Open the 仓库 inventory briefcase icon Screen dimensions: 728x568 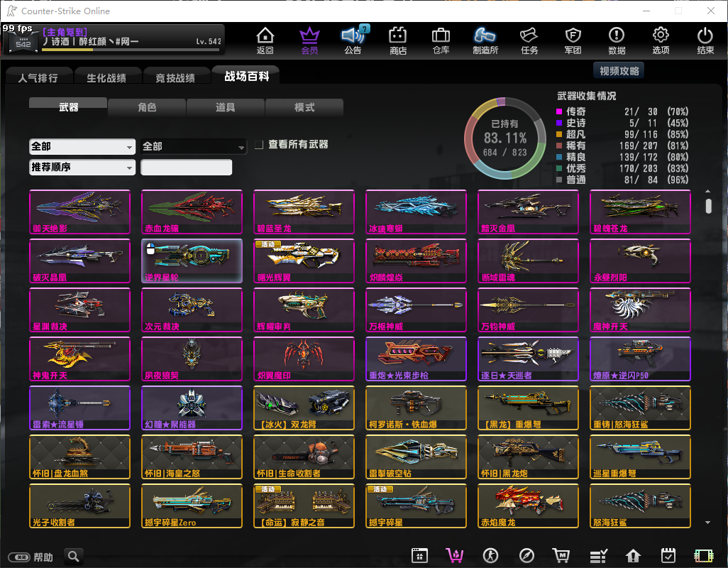[441, 40]
